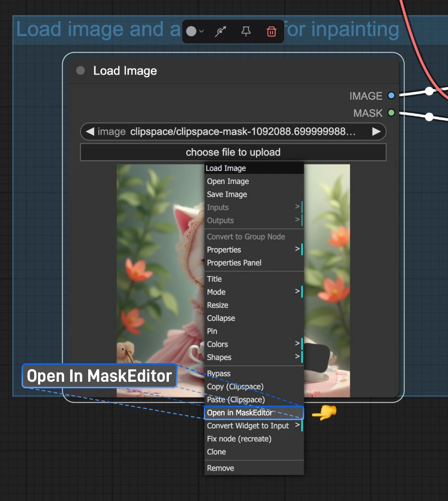Select Fix node (recreate)
Screen dimensions: 448x501
254,439
